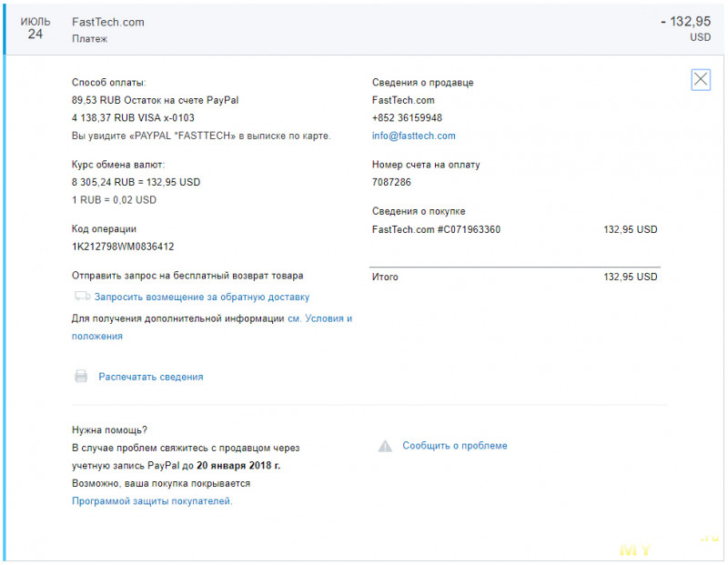
Task: Click the '- 132,95' header amount
Action: point(685,21)
